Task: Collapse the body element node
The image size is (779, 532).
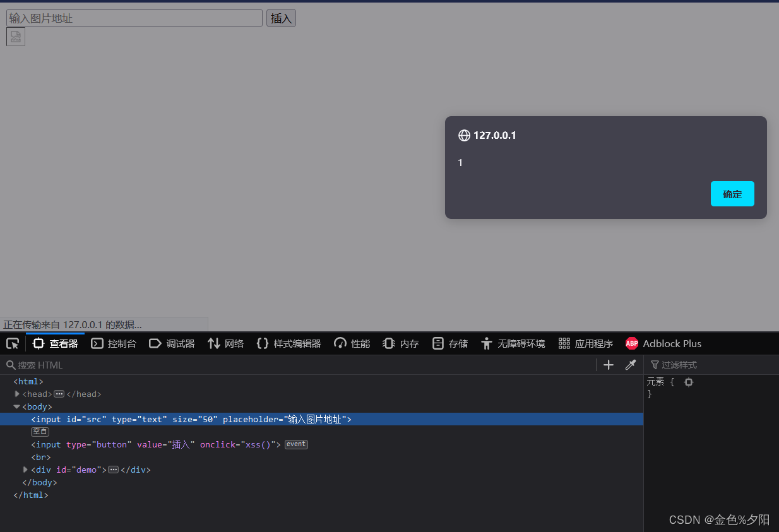Action: click(x=17, y=406)
